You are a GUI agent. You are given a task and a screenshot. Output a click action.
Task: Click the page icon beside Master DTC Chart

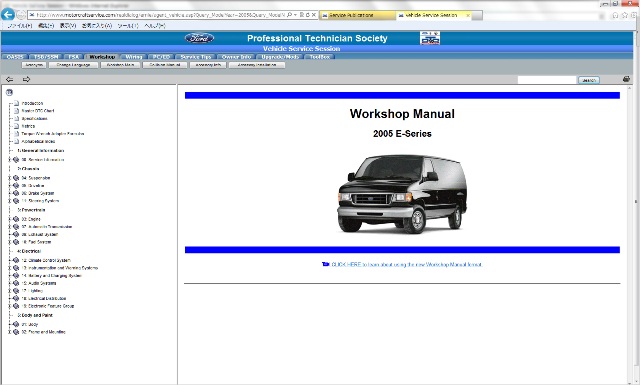pos(17,111)
